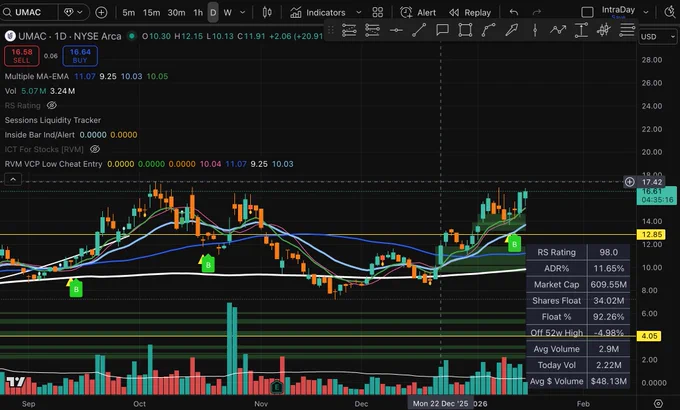Viewport: 680px width, 410px height.
Task: Click the UMAC symbol search field
Action: pos(29,12)
